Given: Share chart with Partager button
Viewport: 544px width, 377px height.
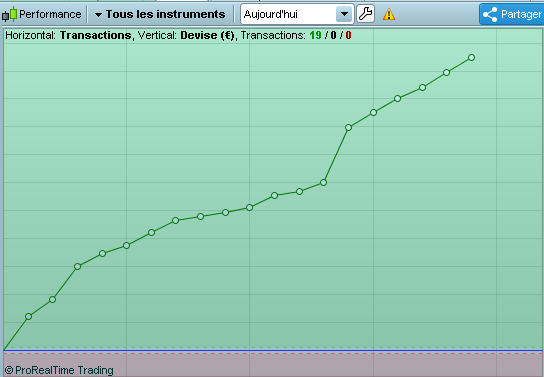Looking at the screenshot, I should click(511, 14).
